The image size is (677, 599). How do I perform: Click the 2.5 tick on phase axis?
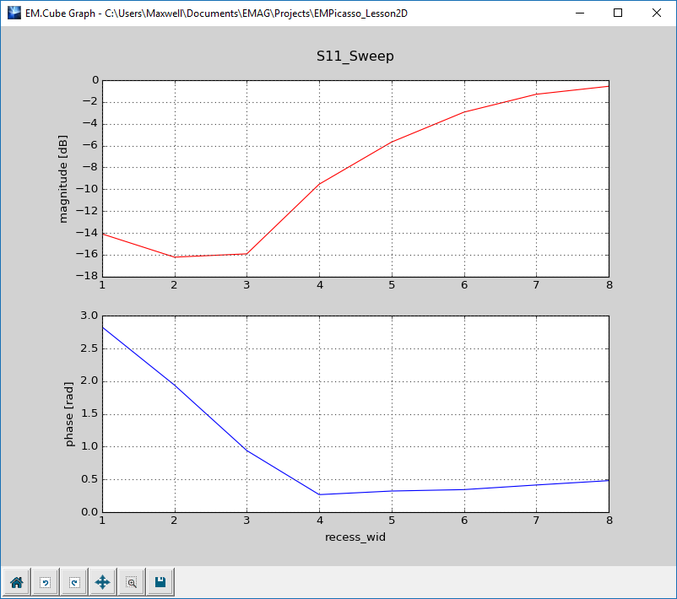tap(89, 348)
